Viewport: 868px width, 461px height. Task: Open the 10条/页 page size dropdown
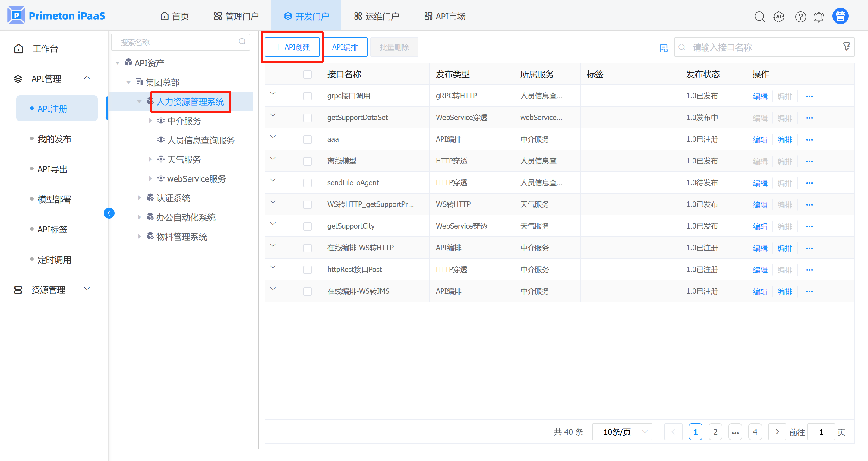click(622, 432)
